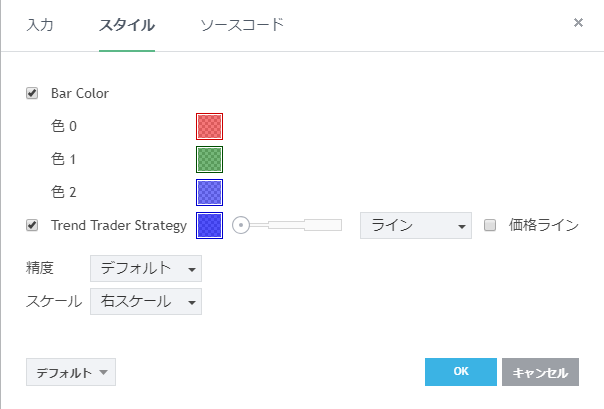Enable the 価格ライン checkbox
The height and width of the screenshot is (409, 604).
(490, 225)
